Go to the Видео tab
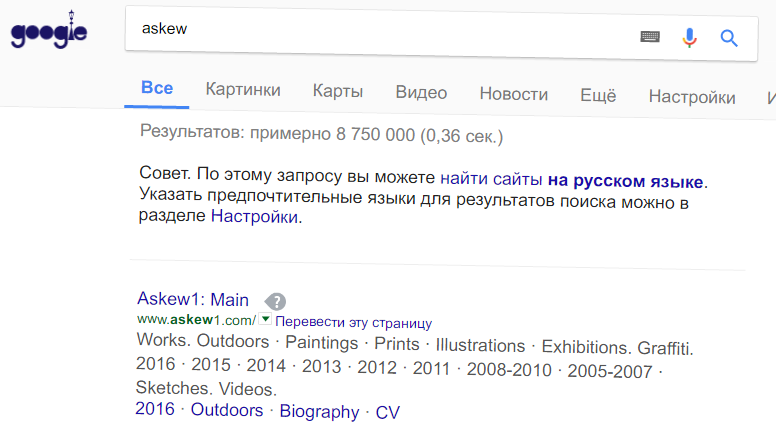Image resolution: width=776 pixels, height=433 pixels. (421, 93)
